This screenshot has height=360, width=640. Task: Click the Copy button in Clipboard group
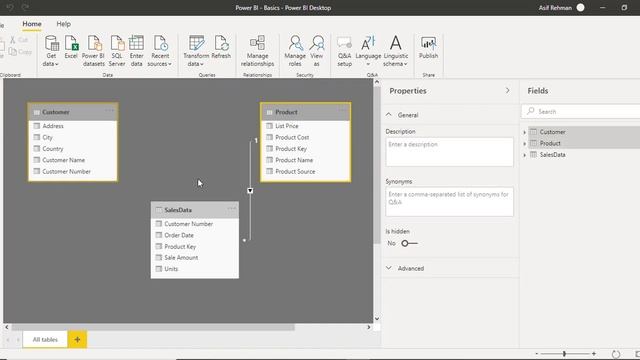[x=20, y=52]
